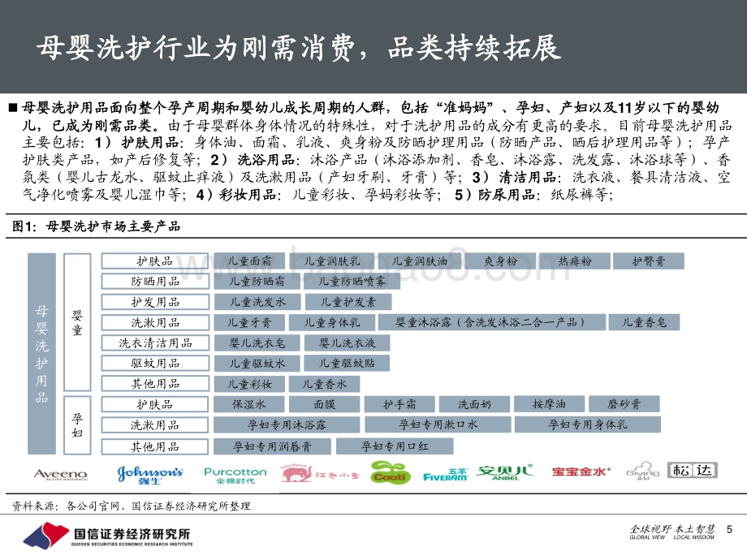Click the 按摩油 product box

click(x=549, y=404)
